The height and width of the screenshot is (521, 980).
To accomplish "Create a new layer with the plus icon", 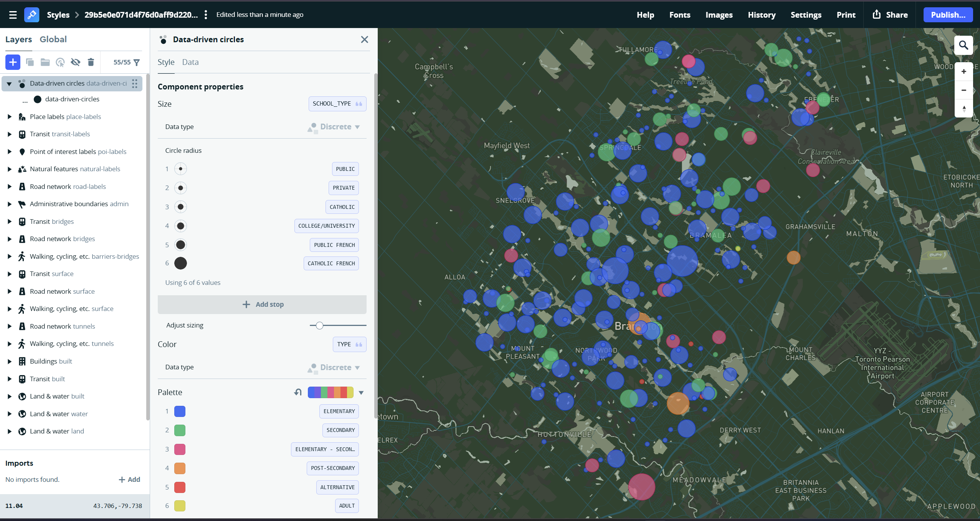I will coord(13,62).
